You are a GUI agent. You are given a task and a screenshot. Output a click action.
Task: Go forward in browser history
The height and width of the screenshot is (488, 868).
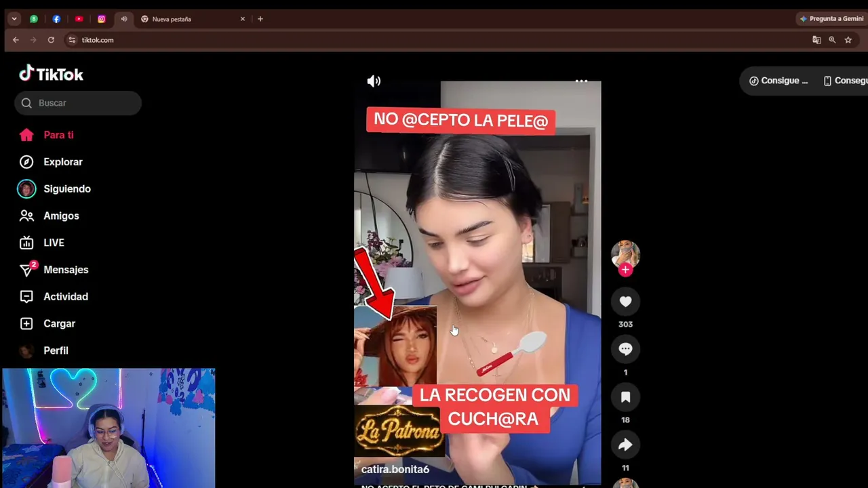click(33, 40)
